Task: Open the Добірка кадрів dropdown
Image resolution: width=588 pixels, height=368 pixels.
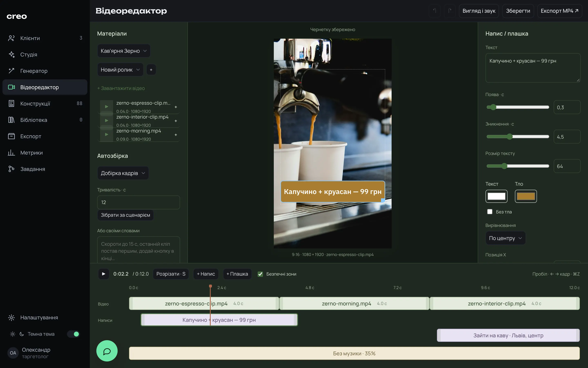Action: point(123,173)
